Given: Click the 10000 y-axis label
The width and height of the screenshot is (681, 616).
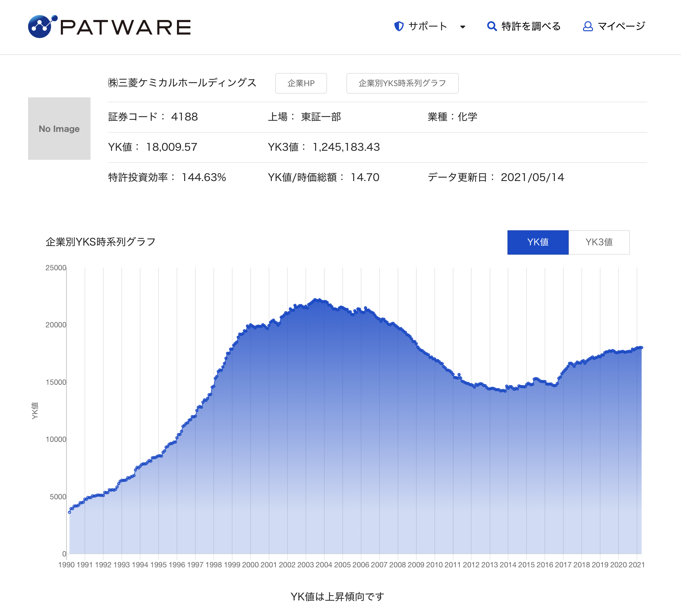Looking at the screenshot, I should pyautogui.click(x=56, y=439).
